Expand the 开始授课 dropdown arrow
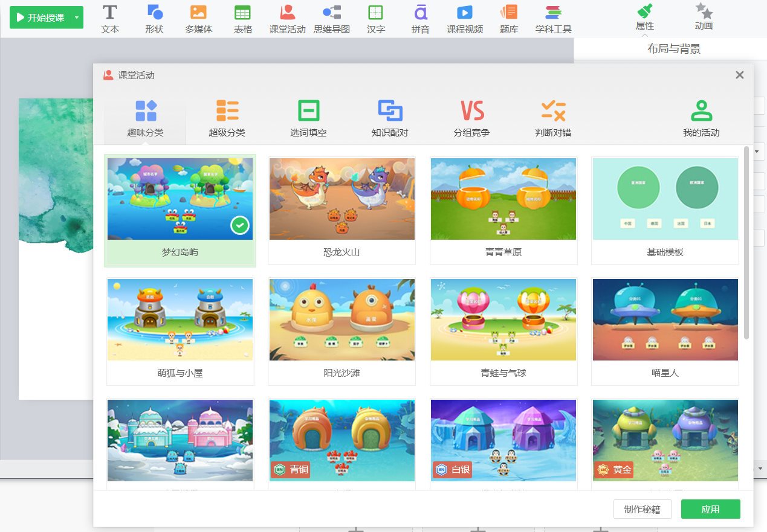767x532 pixels. click(x=77, y=18)
